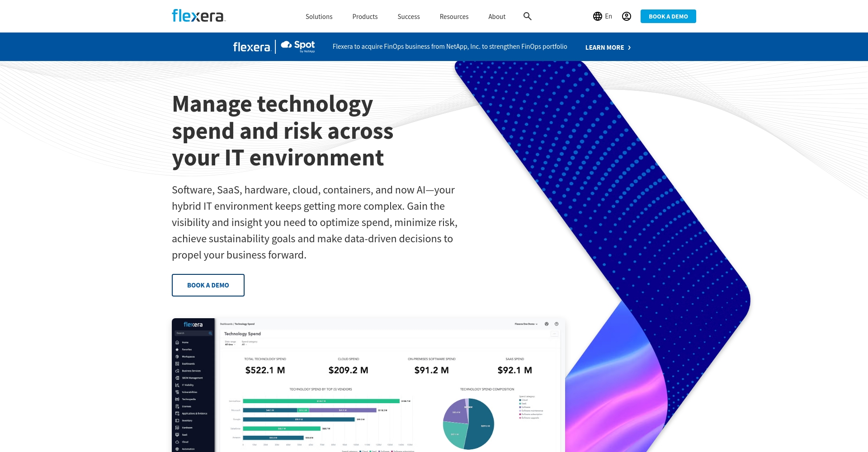
Task: Click the NetApp FinOps acquisition banner text
Action: point(450,47)
